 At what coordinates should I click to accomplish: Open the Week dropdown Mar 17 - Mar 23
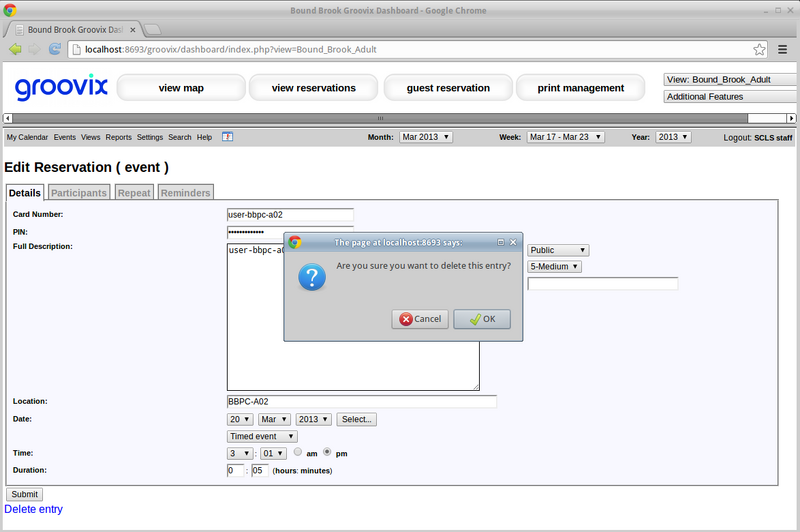(x=565, y=137)
